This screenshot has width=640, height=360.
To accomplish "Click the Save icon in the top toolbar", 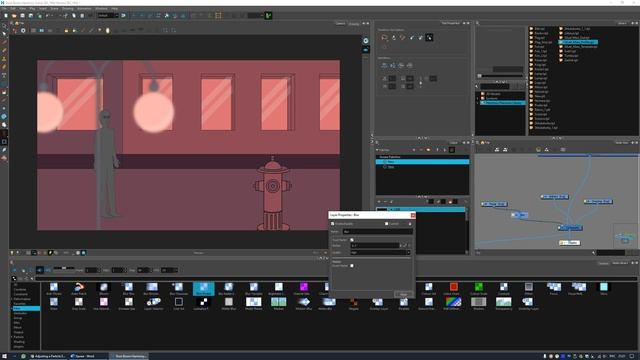I will 22,16.
